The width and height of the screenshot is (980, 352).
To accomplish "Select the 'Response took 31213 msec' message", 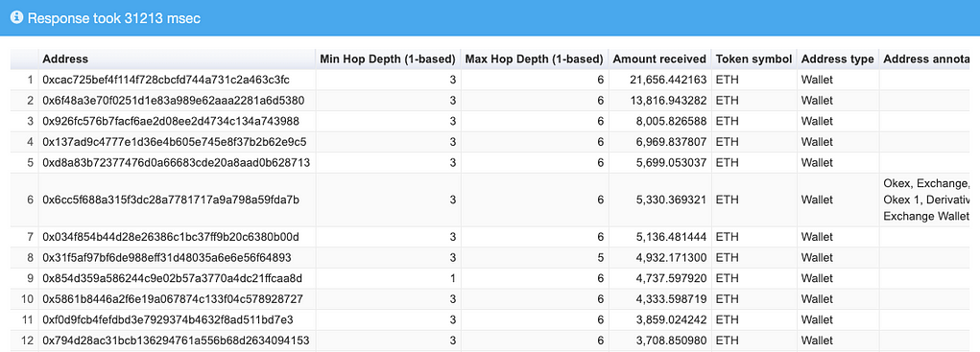I will [x=114, y=18].
